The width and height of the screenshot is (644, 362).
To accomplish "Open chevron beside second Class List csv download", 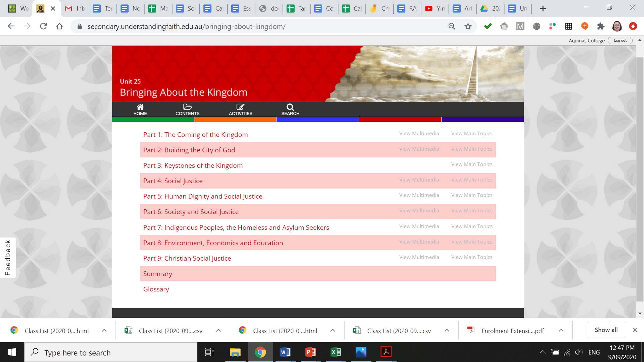I will (x=447, y=331).
